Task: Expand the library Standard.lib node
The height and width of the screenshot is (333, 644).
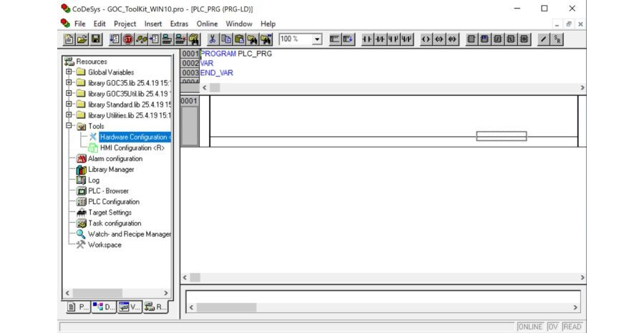Action: point(69,105)
